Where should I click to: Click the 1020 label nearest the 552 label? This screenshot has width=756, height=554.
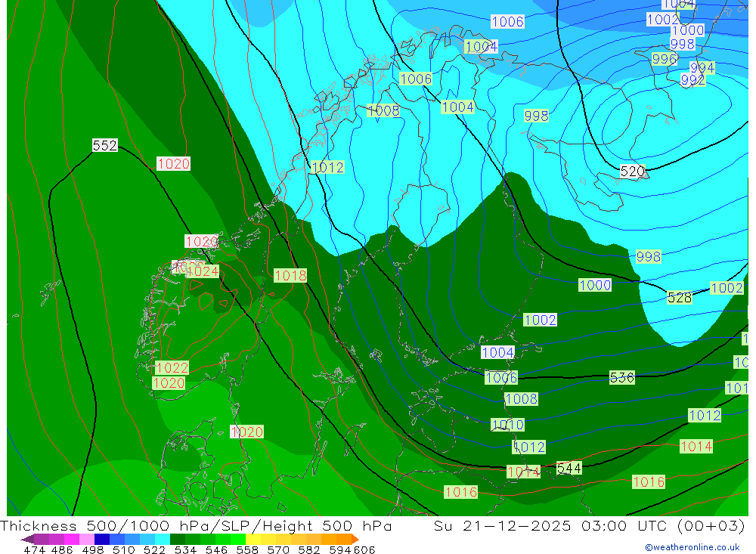tap(173, 163)
